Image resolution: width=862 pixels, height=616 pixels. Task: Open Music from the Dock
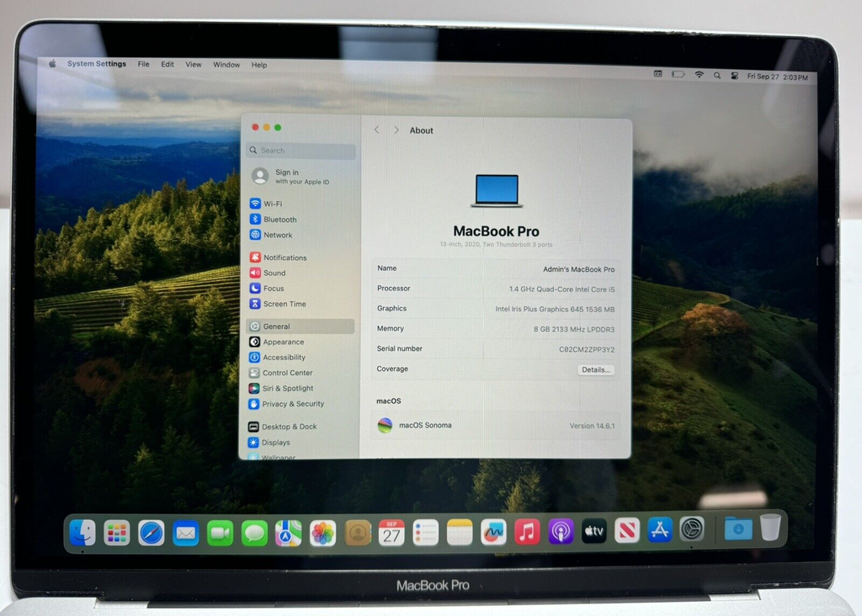pos(527,531)
